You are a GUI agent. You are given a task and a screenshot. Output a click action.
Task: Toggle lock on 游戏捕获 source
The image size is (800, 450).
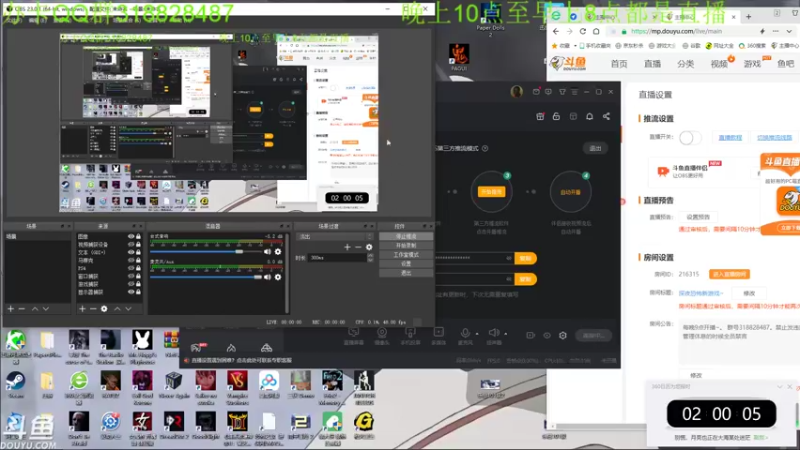138,284
